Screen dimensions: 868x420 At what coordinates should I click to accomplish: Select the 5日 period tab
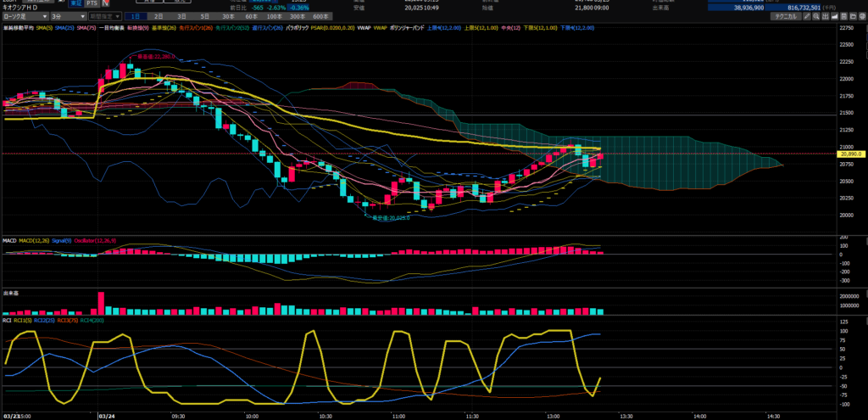click(204, 16)
